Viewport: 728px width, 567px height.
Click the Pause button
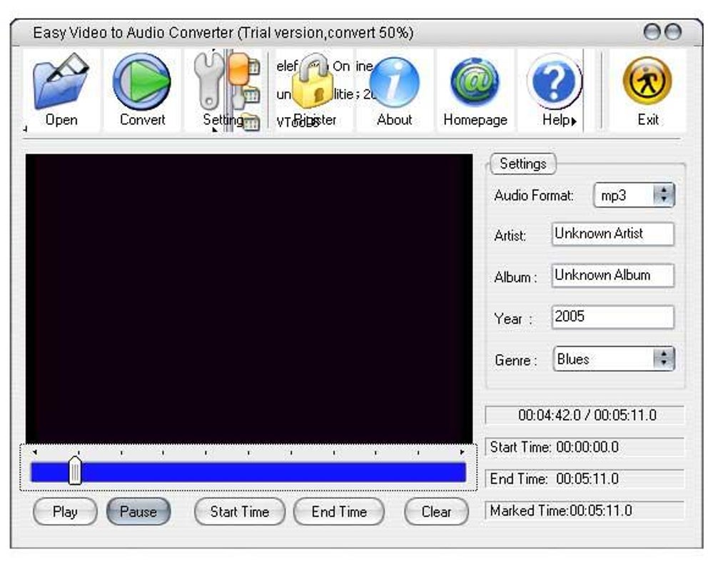(138, 512)
